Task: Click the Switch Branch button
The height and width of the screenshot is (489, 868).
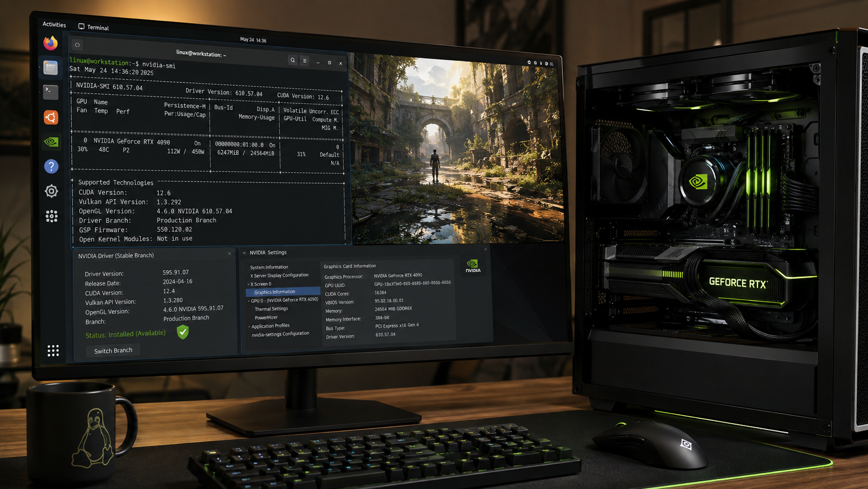Action: tap(113, 351)
